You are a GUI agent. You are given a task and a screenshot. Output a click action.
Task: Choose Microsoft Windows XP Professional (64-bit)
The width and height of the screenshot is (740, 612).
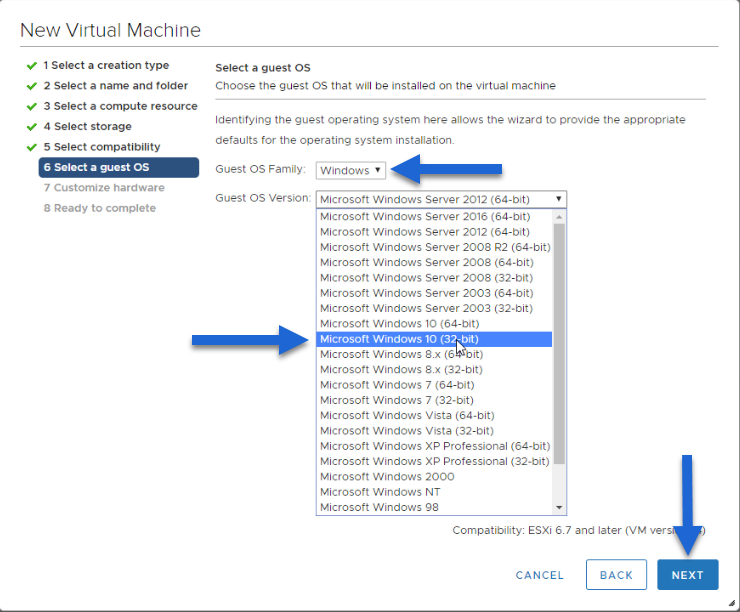click(434, 446)
